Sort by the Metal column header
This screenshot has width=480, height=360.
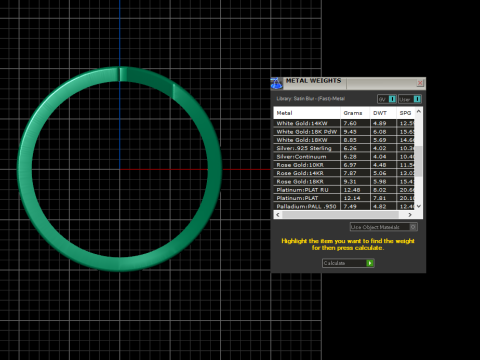click(307, 113)
